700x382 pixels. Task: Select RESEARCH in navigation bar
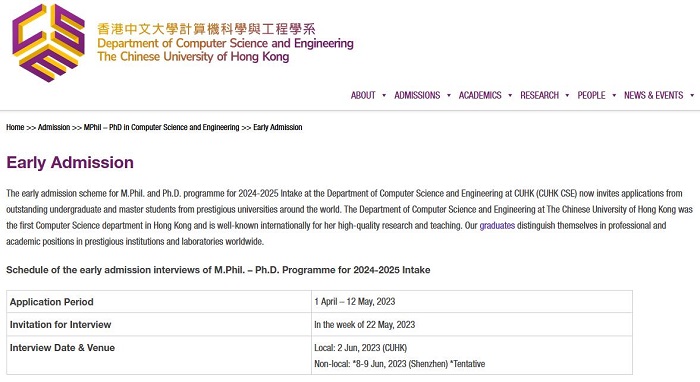pyautogui.click(x=539, y=95)
